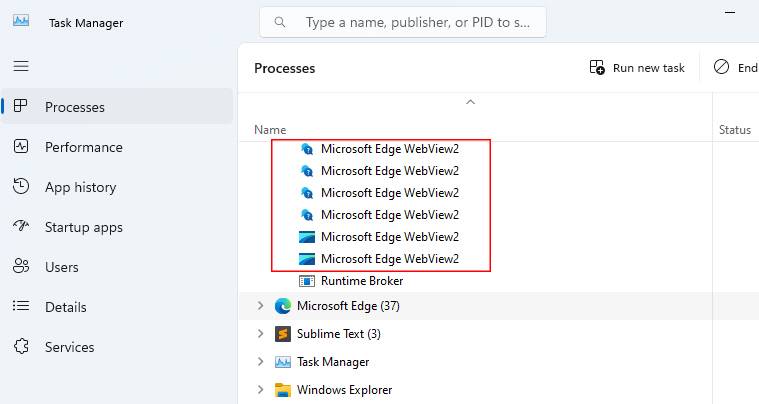
Task: Collapse the column header chevron arrow
Action: pyautogui.click(x=471, y=102)
